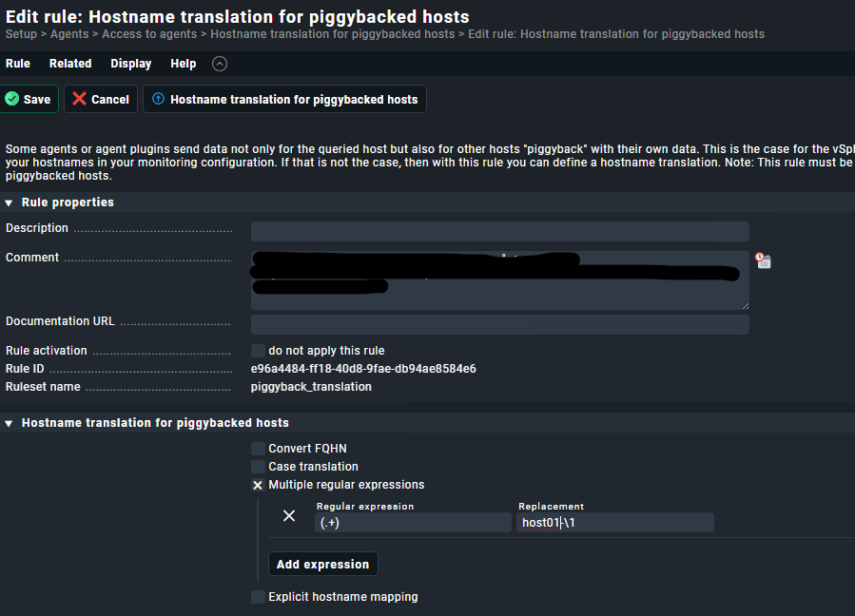Image resolution: width=855 pixels, height=616 pixels.
Task: Collapse Hostname translation for piggybacked hosts section
Action: click(x=10, y=423)
